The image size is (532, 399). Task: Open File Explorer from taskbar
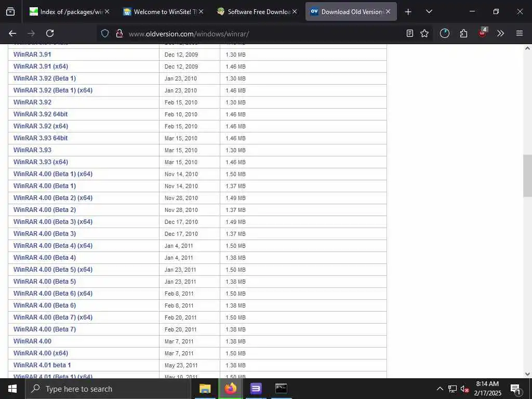205,389
